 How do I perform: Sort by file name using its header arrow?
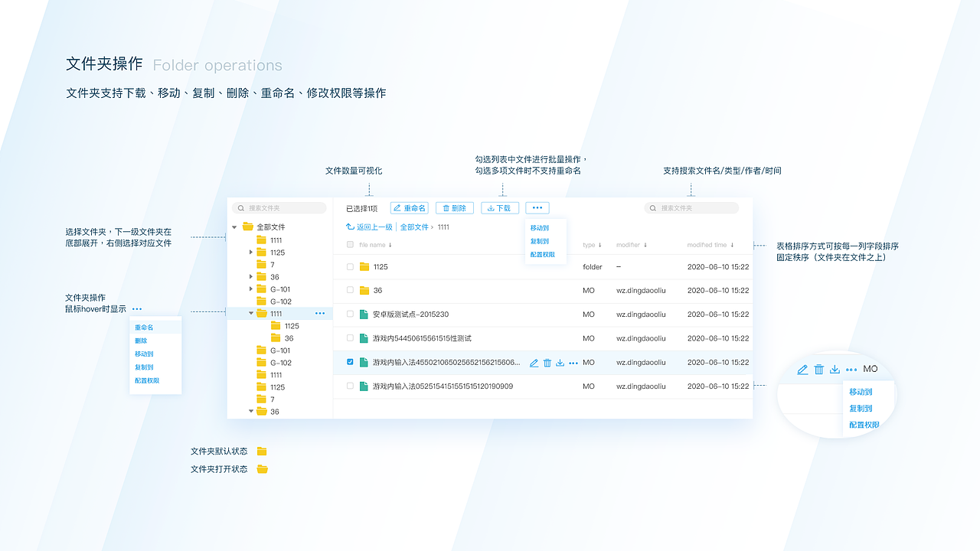(390, 246)
